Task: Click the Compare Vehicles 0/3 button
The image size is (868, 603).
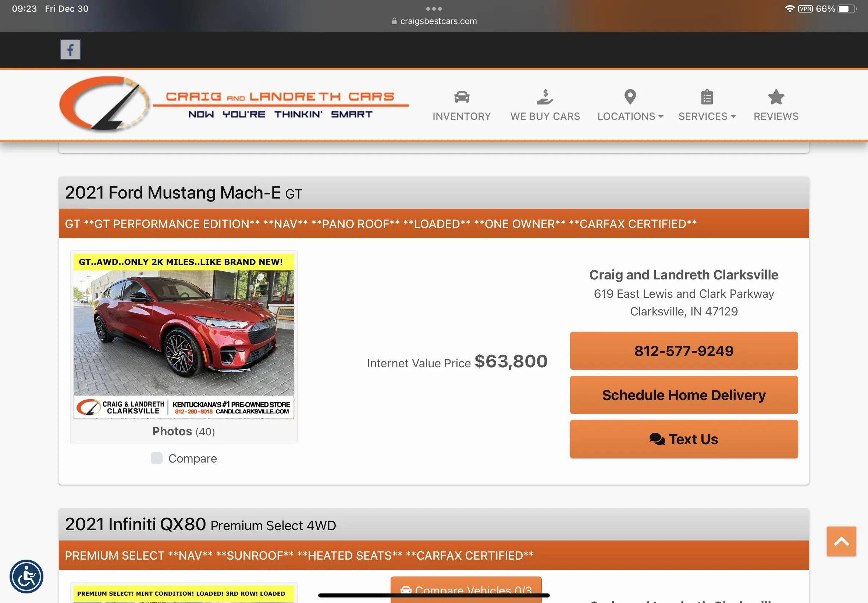Action: click(466, 589)
